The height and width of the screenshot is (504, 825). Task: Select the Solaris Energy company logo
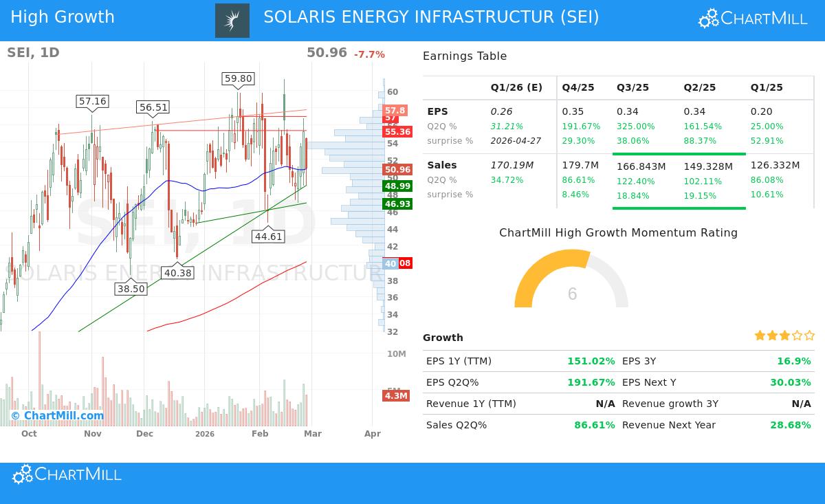(232, 18)
